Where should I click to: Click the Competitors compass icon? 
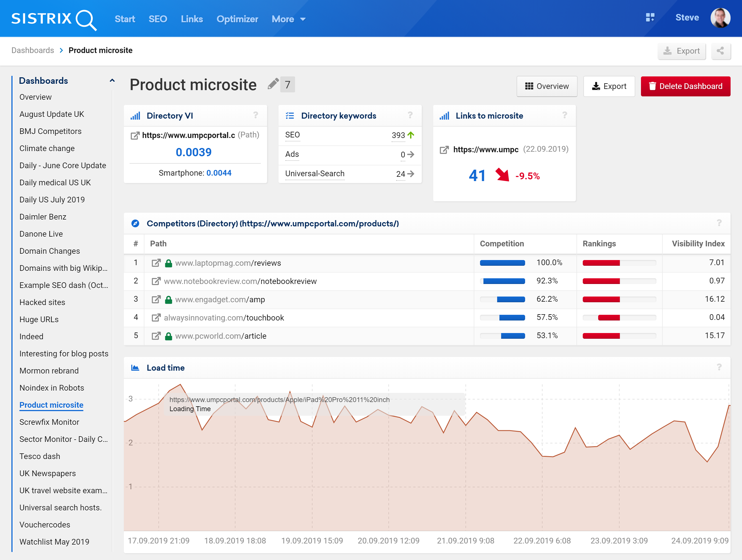pos(135,224)
